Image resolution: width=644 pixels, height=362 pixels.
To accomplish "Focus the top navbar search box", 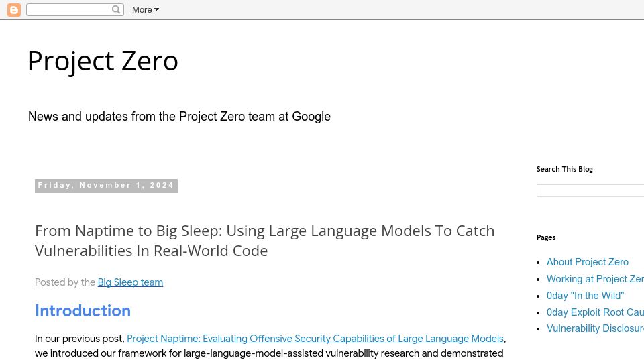I will (x=74, y=9).
